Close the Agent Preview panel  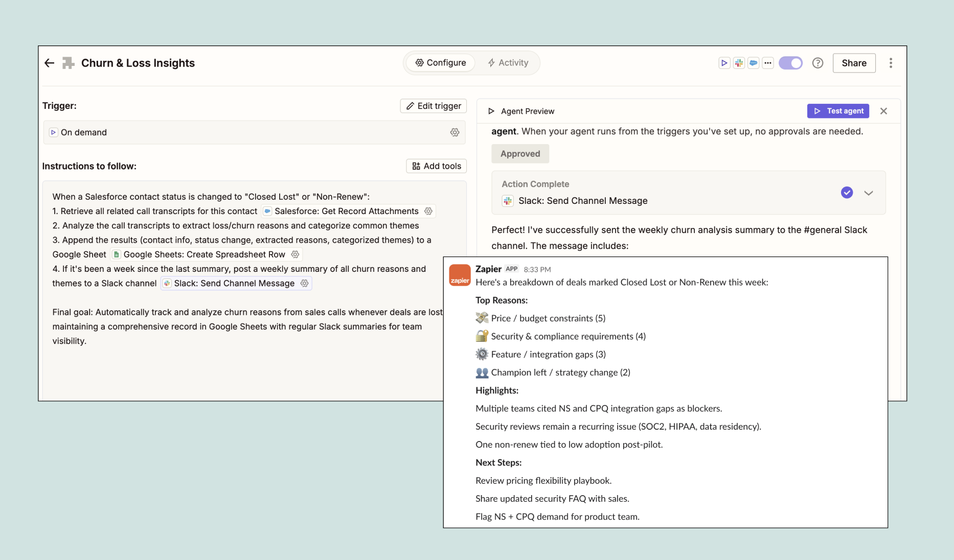(x=883, y=111)
